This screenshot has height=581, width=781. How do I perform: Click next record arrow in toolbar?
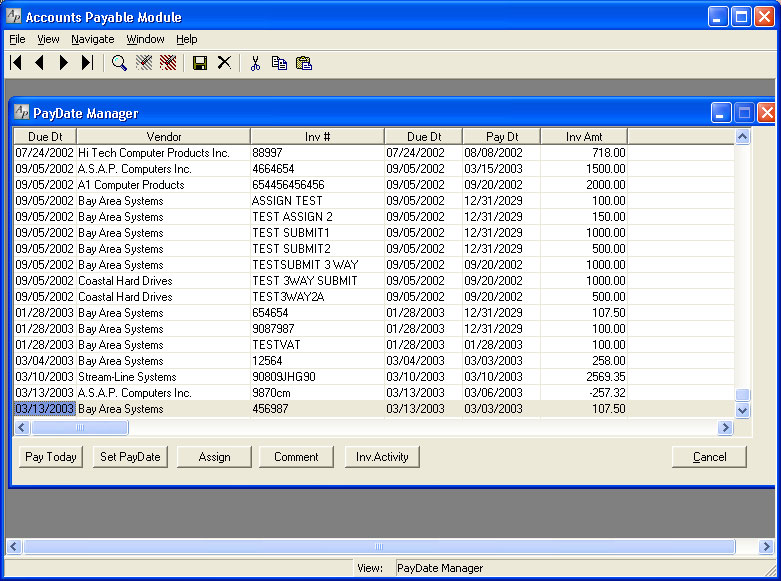point(63,63)
